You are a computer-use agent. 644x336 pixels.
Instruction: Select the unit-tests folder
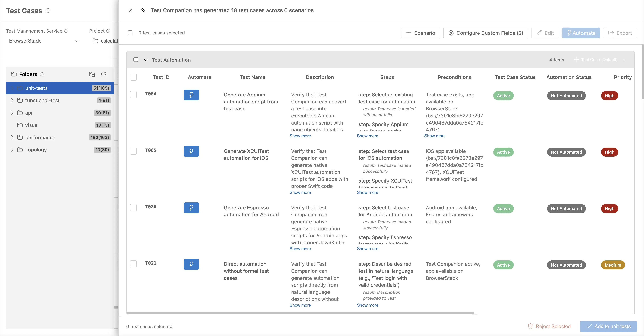tap(60, 88)
